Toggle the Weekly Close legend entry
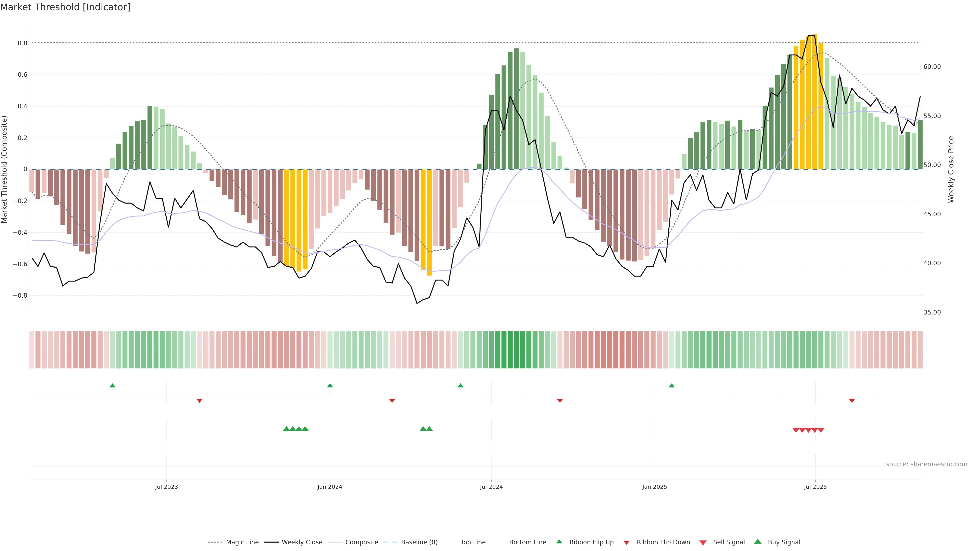This screenshot has height=551, width=980. tap(302, 542)
